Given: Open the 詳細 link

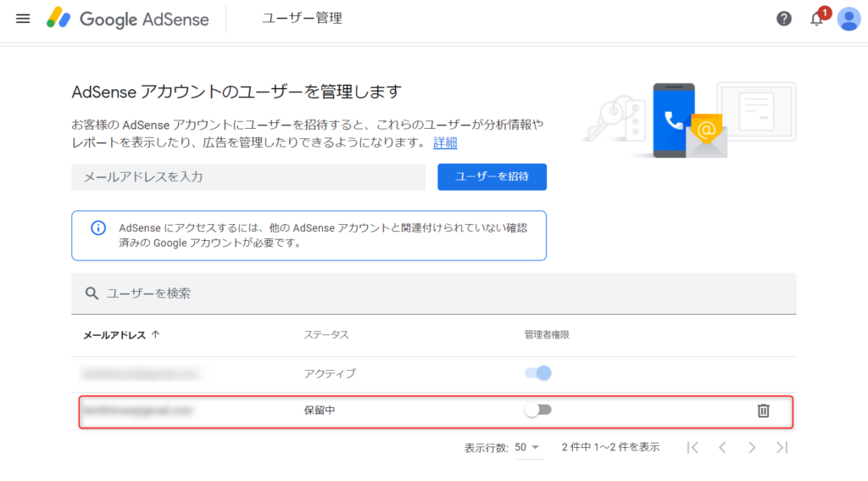Looking at the screenshot, I should (445, 143).
